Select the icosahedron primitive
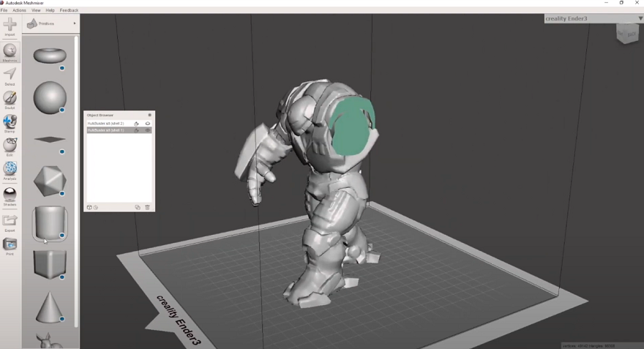Screen dimensions: 644x349 point(50,181)
